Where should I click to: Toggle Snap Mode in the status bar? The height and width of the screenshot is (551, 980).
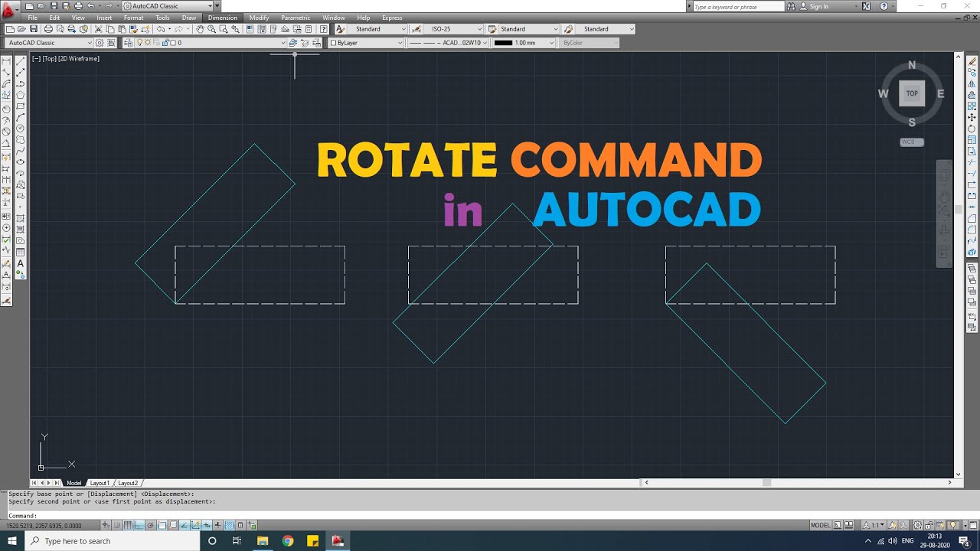click(116, 525)
